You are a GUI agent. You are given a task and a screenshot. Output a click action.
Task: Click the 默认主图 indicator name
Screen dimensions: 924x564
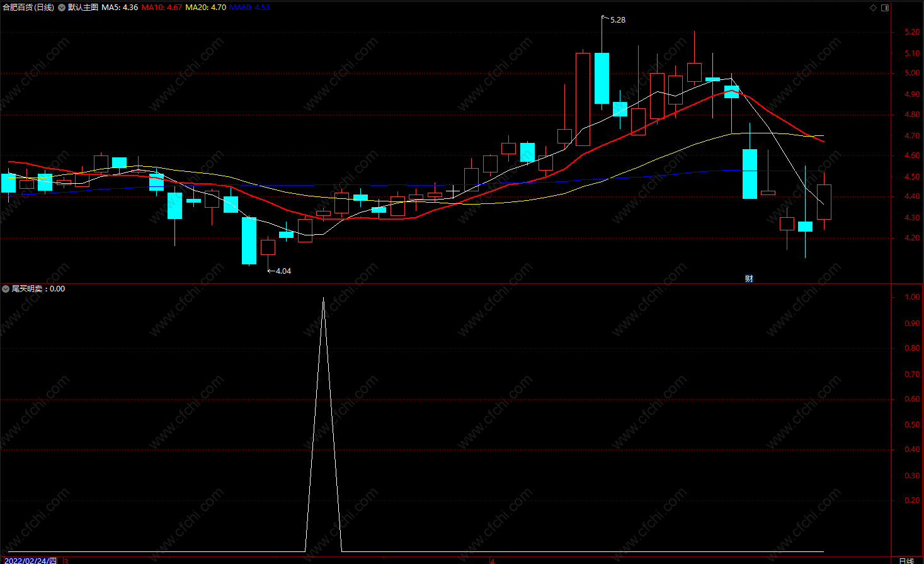[83, 8]
